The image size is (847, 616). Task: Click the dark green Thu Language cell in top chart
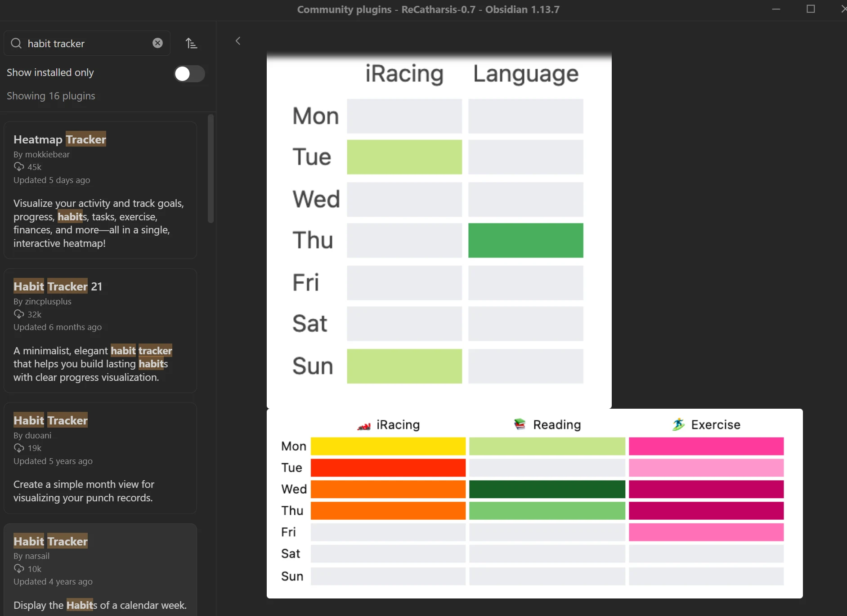click(x=526, y=241)
